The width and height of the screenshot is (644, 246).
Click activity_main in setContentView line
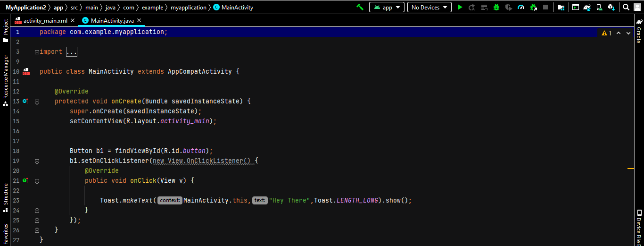pyautogui.click(x=185, y=121)
